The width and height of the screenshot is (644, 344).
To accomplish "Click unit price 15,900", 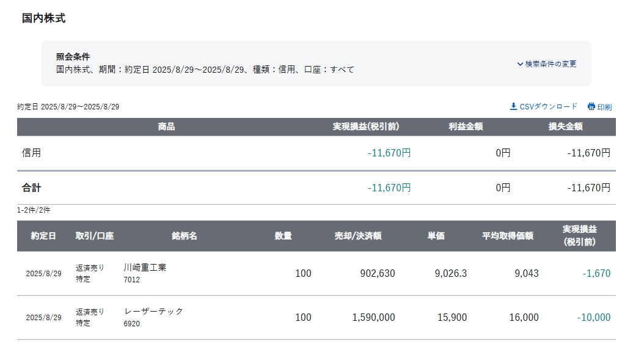I will click(452, 317).
